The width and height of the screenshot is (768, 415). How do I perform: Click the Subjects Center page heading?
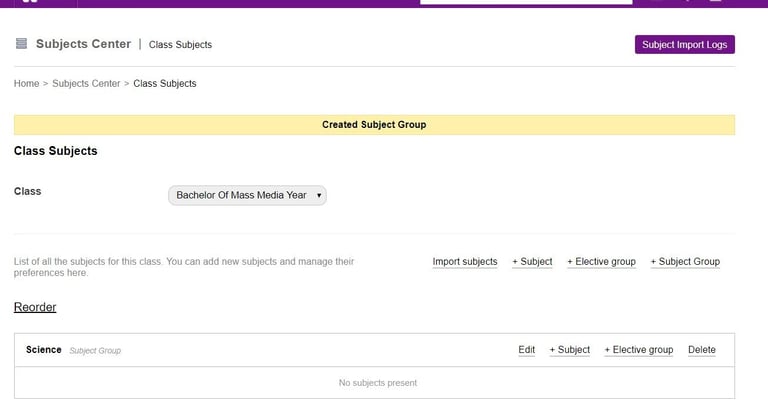coord(83,44)
